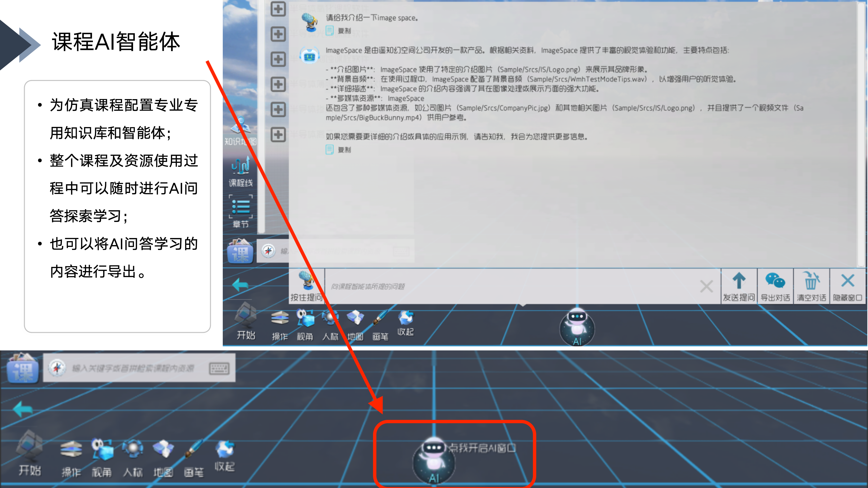This screenshot has height=488, width=868.
Task: Focus the 向课程智能体所提的问题 input field
Action: click(x=510, y=287)
